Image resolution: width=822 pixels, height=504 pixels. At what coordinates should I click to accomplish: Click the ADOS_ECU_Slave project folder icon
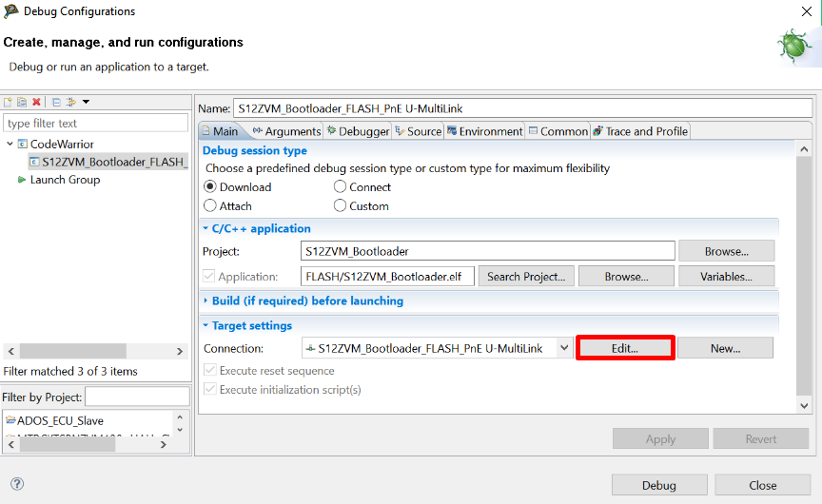click(10, 420)
